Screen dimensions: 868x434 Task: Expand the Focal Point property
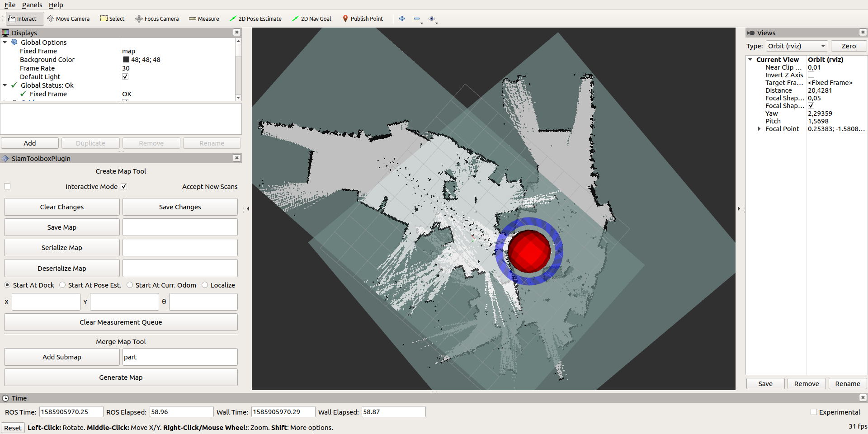(759, 128)
